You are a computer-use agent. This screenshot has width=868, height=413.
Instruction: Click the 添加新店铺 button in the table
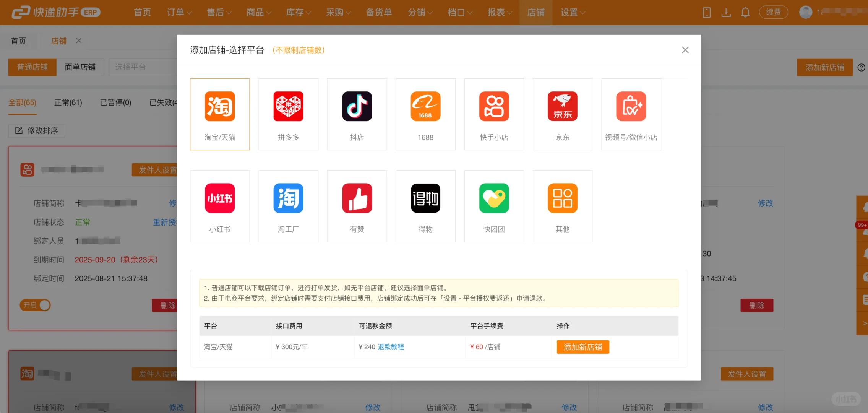tap(583, 347)
